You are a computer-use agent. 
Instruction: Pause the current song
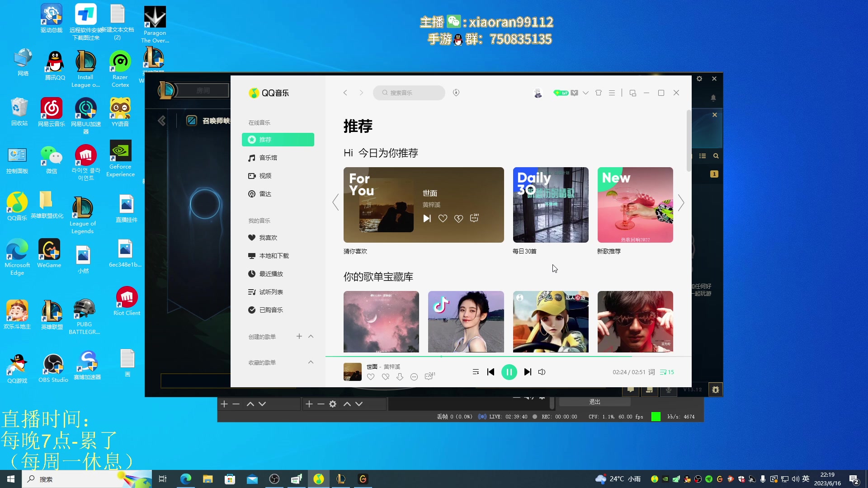pyautogui.click(x=509, y=372)
